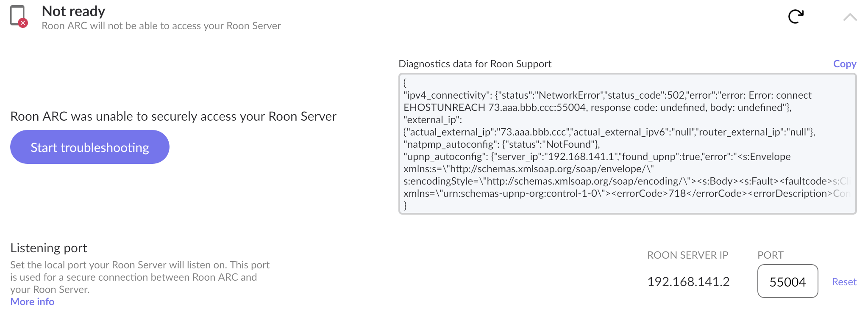Collapse the Roon ARC status panel
Screen dimensions: 868x309
[850, 17]
